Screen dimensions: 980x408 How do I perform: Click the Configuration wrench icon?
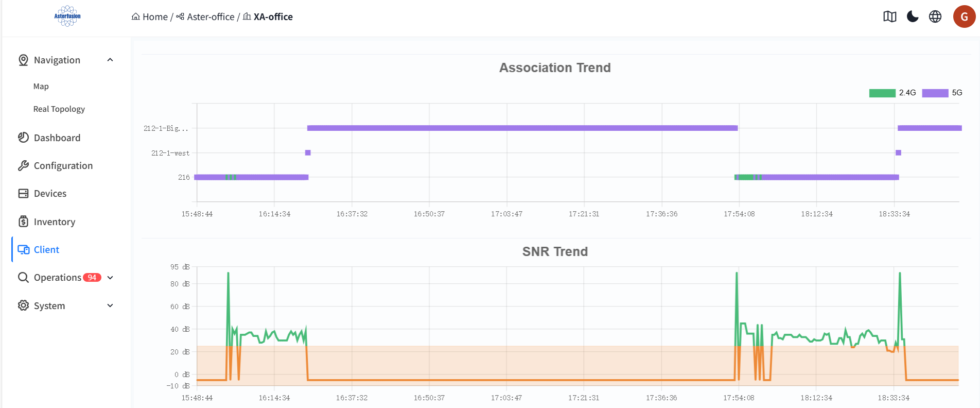pyautogui.click(x=23, y=165)
